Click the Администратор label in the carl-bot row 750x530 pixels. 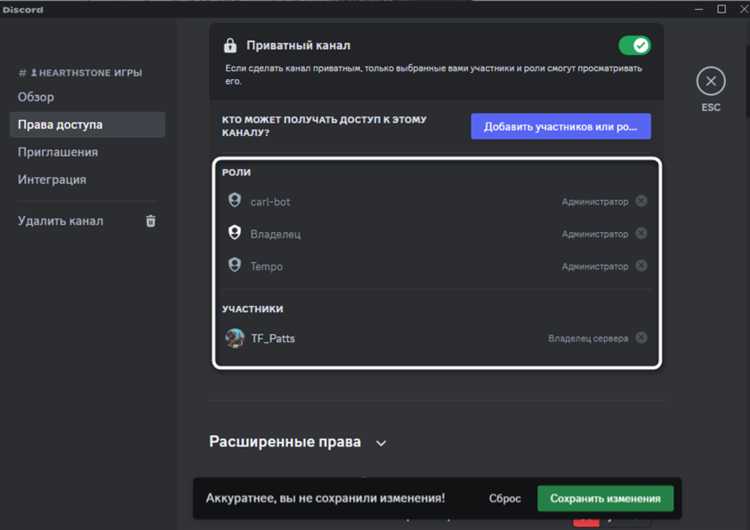(x=595, y=202)
